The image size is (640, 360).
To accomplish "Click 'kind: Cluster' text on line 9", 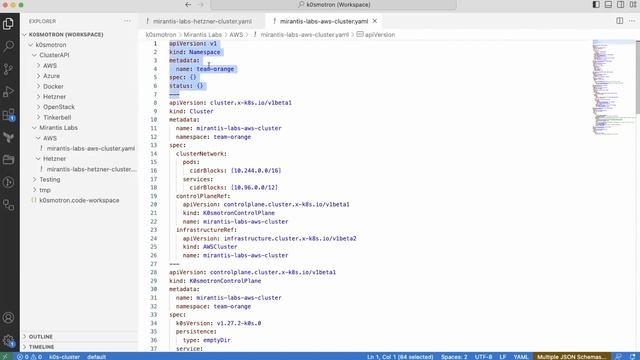I will 191,111.
